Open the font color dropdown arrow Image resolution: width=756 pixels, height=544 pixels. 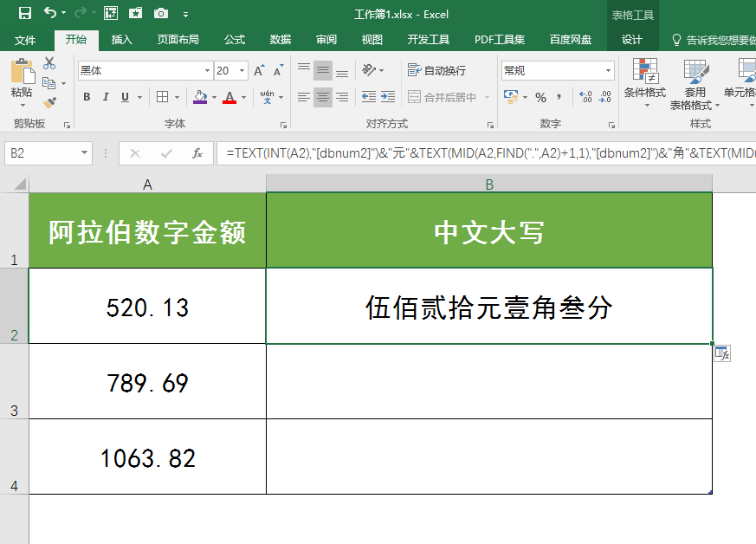tap(244, 97)
